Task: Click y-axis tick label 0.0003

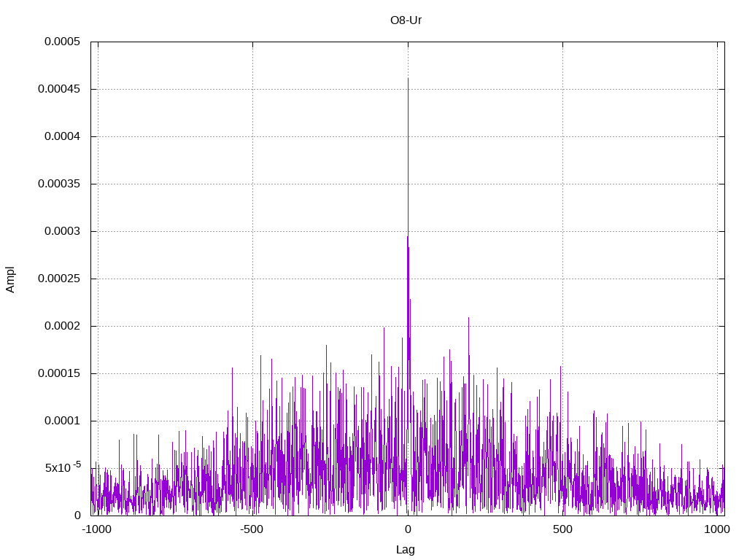Action: point(63,231)
